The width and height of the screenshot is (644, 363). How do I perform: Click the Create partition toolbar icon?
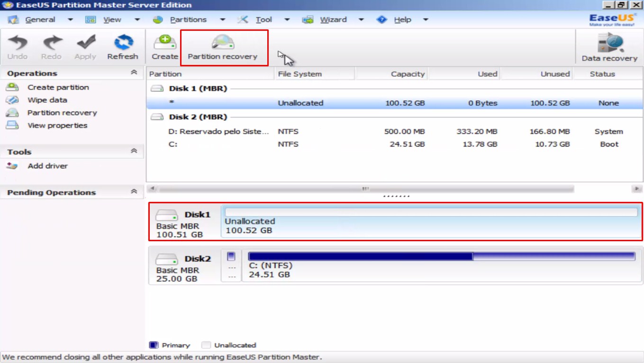point(165,46)
